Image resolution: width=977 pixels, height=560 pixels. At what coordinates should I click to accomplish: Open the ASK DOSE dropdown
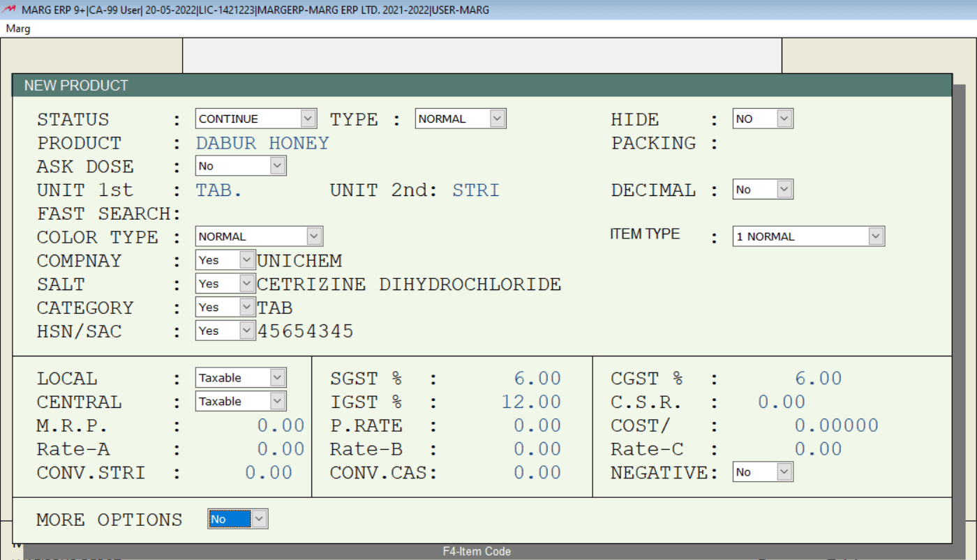241,166
